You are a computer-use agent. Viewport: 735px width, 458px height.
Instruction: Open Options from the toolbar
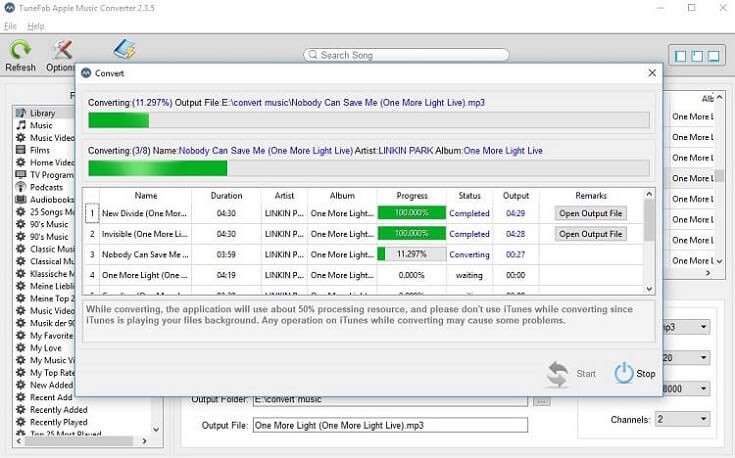(x=62, y=50)
